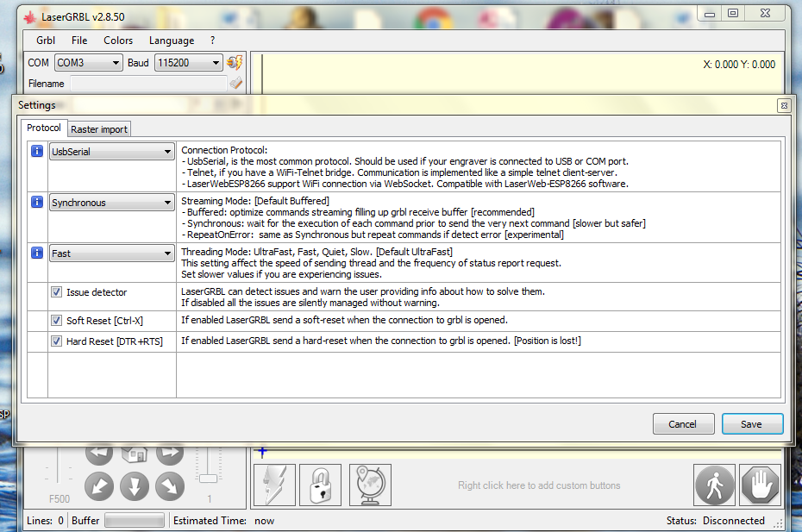Switch to the Raster import tab
This screenshot has height=532, width=802.
[x=99, y=129]
